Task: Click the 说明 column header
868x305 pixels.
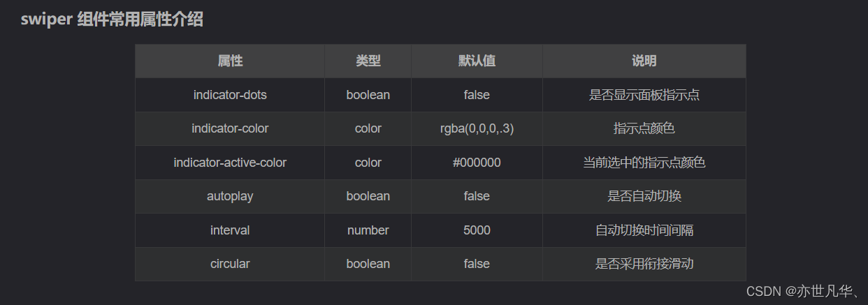Action: pos(644,61)
